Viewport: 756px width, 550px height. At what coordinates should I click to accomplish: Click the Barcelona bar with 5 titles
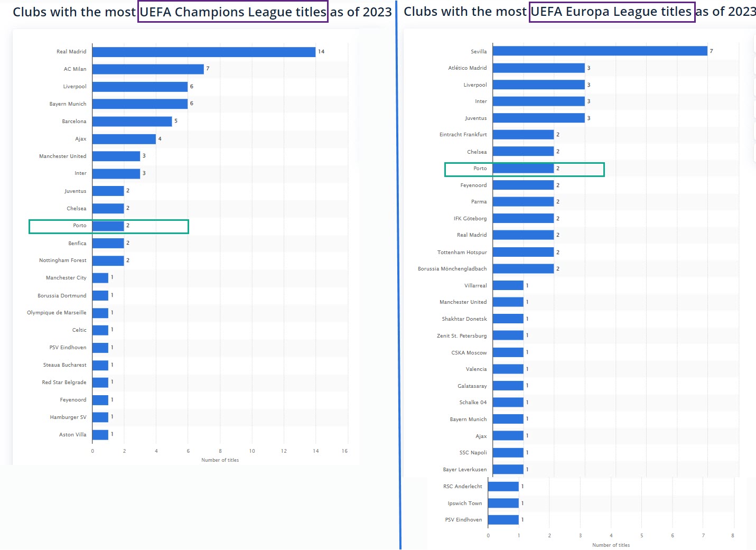pos(132,122)
